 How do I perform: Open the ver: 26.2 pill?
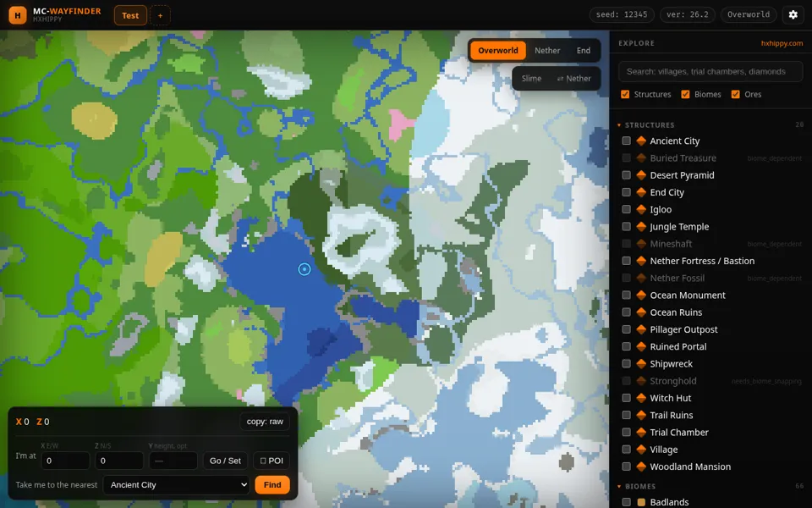pyautogui.click(x=687, y=14)
